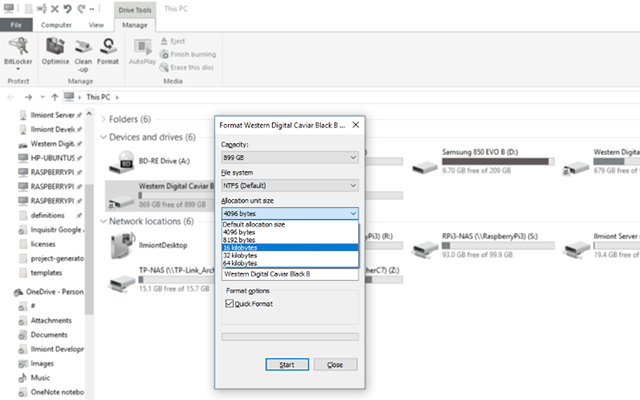The height and width of the screenshot is (400, 640).
Task: Go forward with the navigation arrow
Action: tap(28, 97)
